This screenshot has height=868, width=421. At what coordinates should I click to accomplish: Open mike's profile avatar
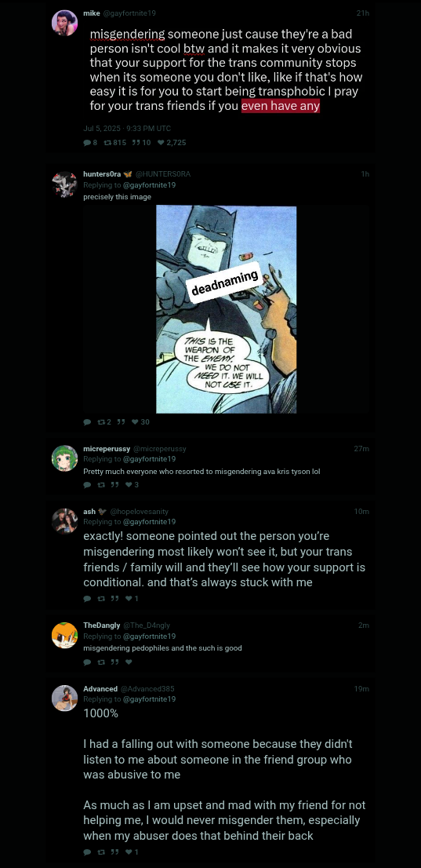pos(65,23)
